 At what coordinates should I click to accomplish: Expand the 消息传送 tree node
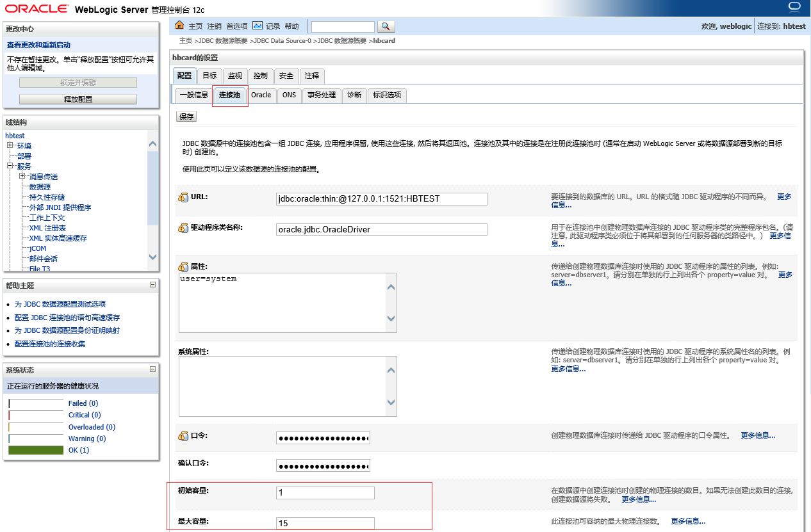coord(22,177)
